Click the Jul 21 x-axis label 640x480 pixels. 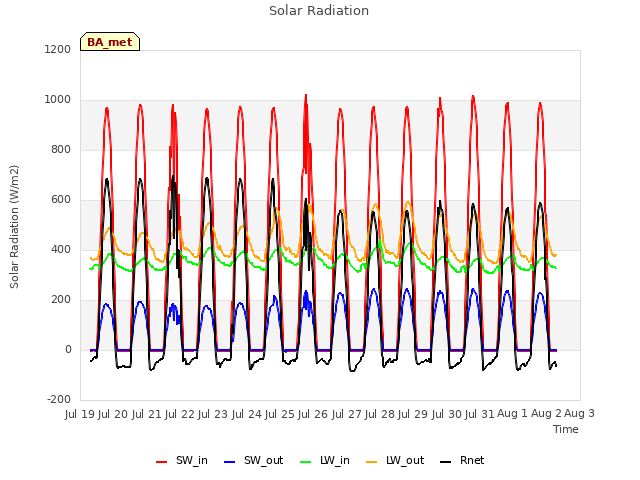point(147,414)
